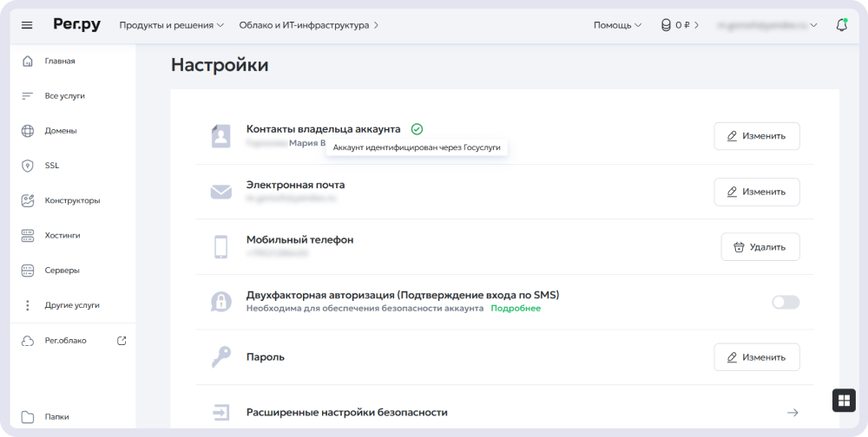Viewport: 868px width, 437px height.
Task: Click the Рег.ру logo
Action: click(x=76, y=24)
